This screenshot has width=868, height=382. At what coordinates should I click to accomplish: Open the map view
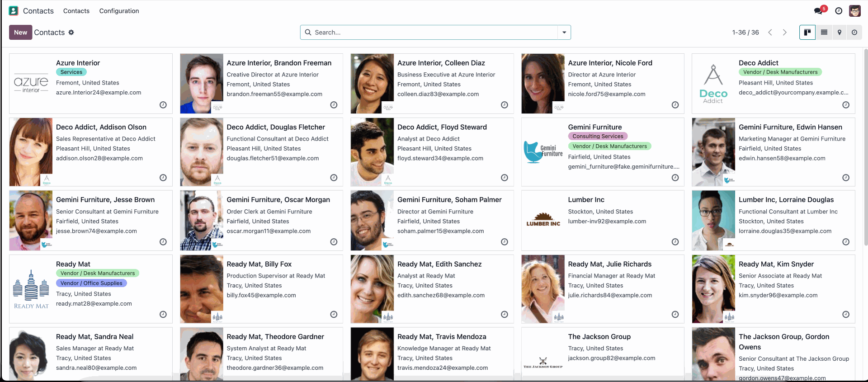(x=840, y=33)
